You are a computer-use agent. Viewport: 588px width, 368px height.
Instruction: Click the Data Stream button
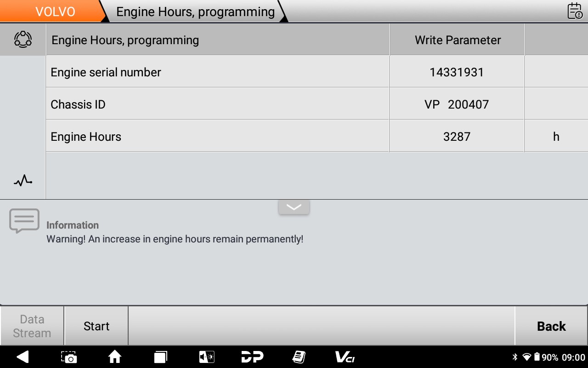[x=32, y=326]
